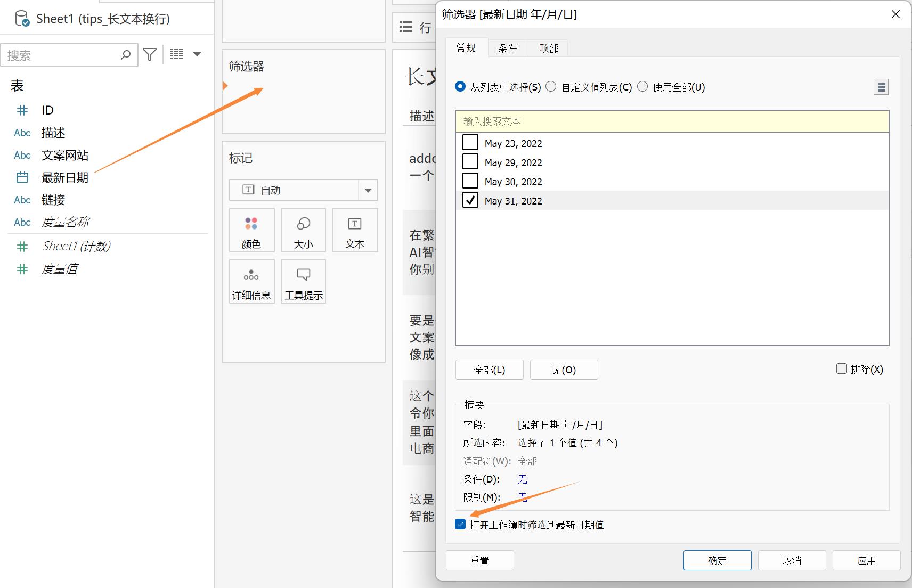Switch to the 条件 tab

coord(507,48)
